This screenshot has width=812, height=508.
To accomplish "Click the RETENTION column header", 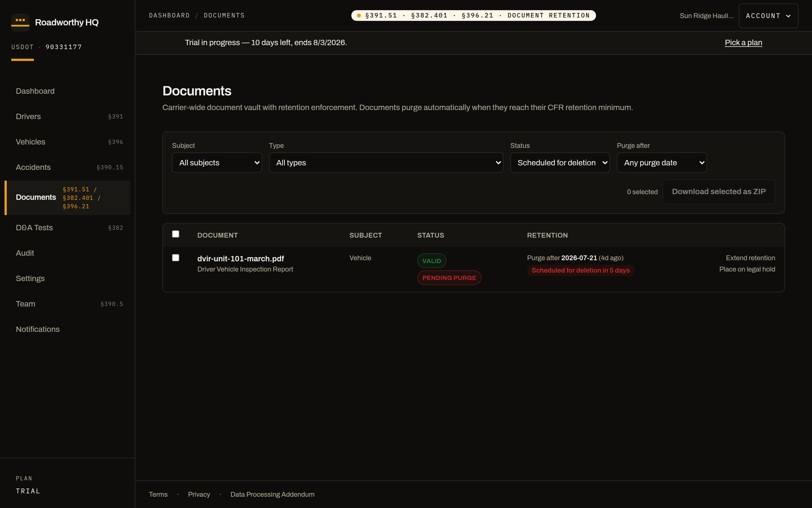I will pos(547,235).
